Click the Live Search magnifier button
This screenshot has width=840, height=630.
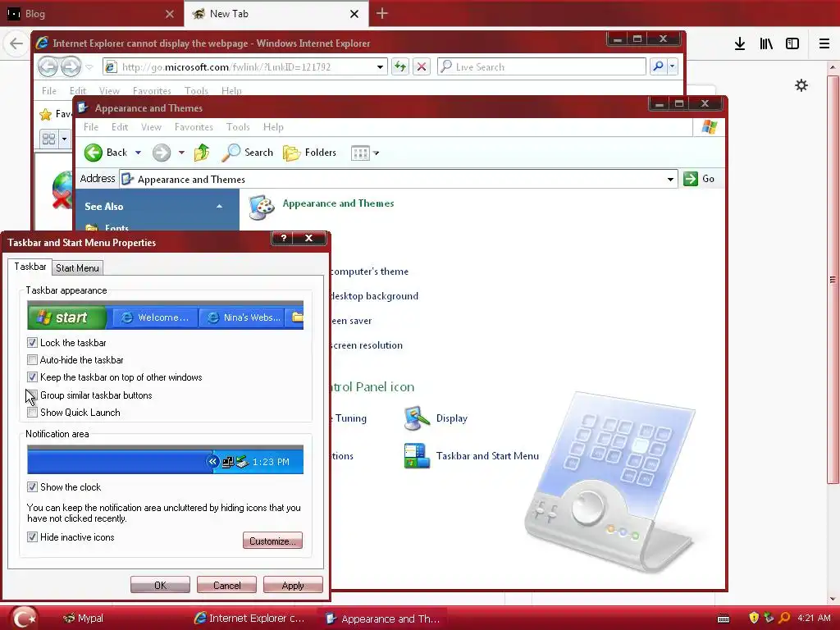click(x=659, y=66)
